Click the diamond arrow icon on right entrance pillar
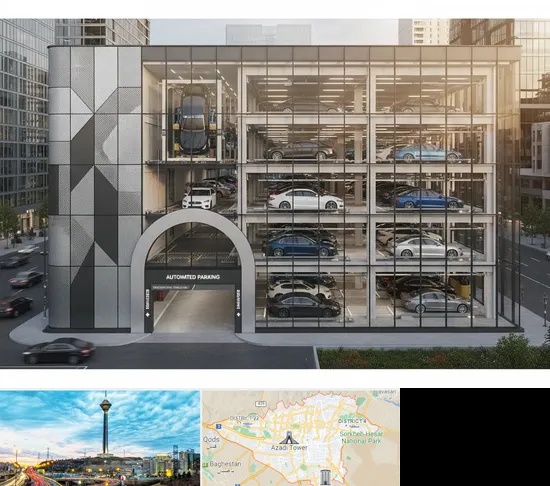Screen dimensions: 550x486 tap(239, 314)
